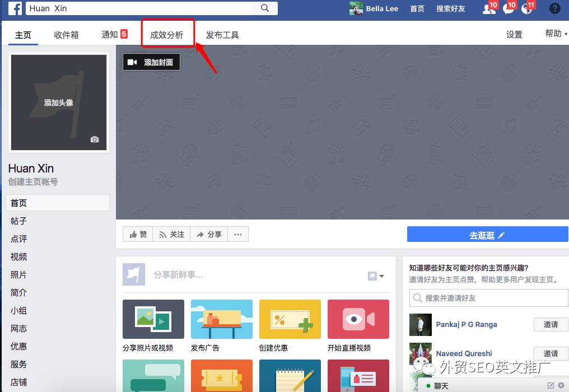Select 点评 in left sidebar
Image resolution: width=569 pixels, height=392 pixels.
click(18, 239)
